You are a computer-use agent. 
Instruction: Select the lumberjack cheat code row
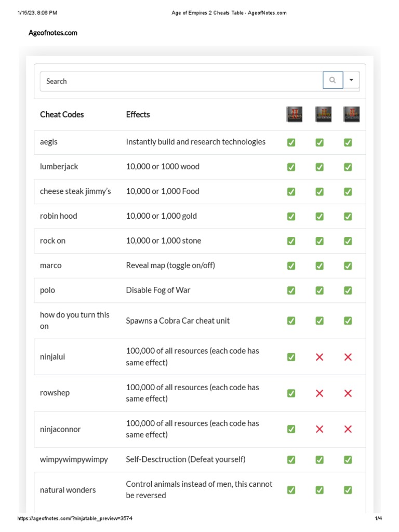click(59, 167)
